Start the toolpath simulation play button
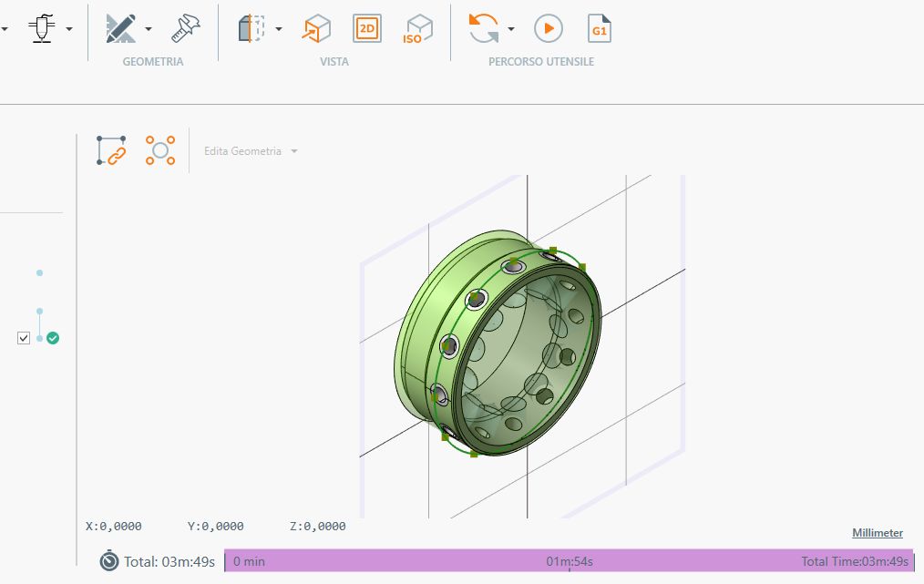The height and width of the screenshot is (584, 924). click(549, 28)
